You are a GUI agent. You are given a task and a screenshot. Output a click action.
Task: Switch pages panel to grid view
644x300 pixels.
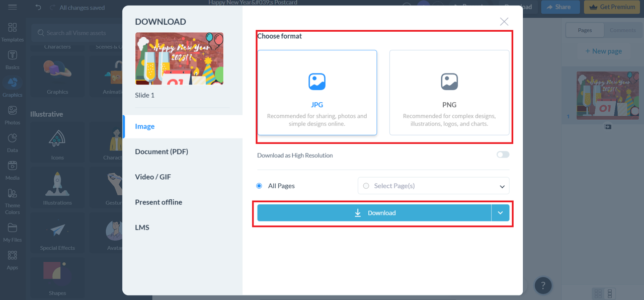(598, 293)
